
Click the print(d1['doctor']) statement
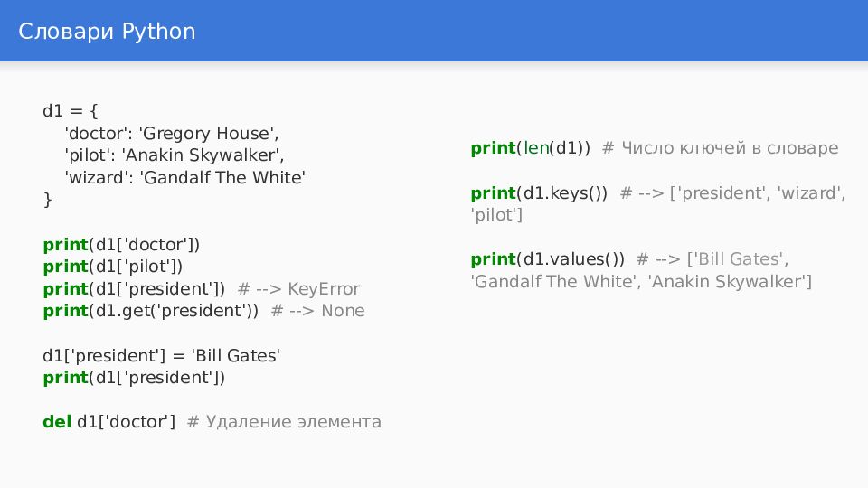(121, 245)
